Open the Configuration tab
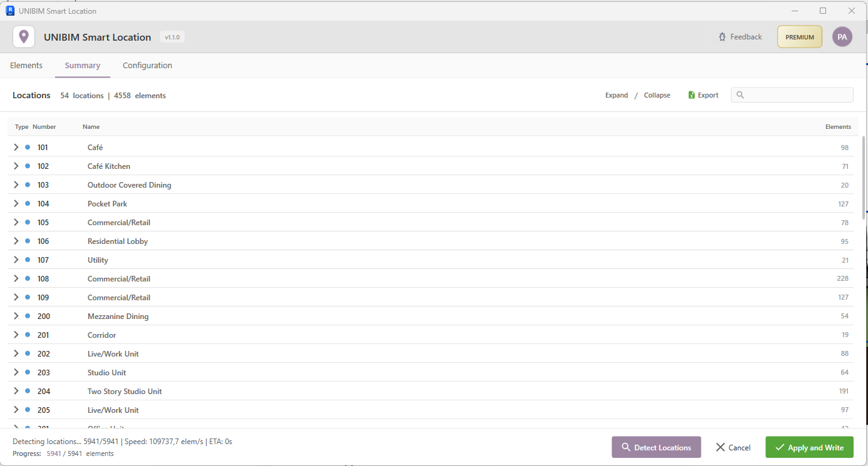The height and width of the screenshot is (466, 868). (x=147, y=65)
